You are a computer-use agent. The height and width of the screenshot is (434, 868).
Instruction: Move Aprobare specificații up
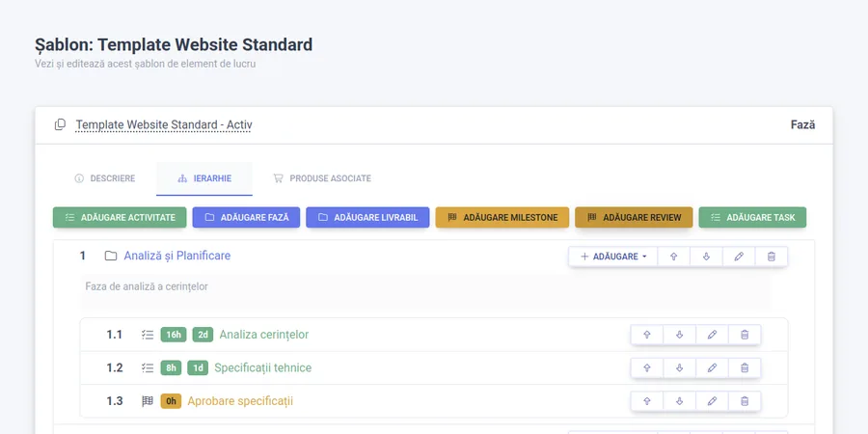(646, 401)
